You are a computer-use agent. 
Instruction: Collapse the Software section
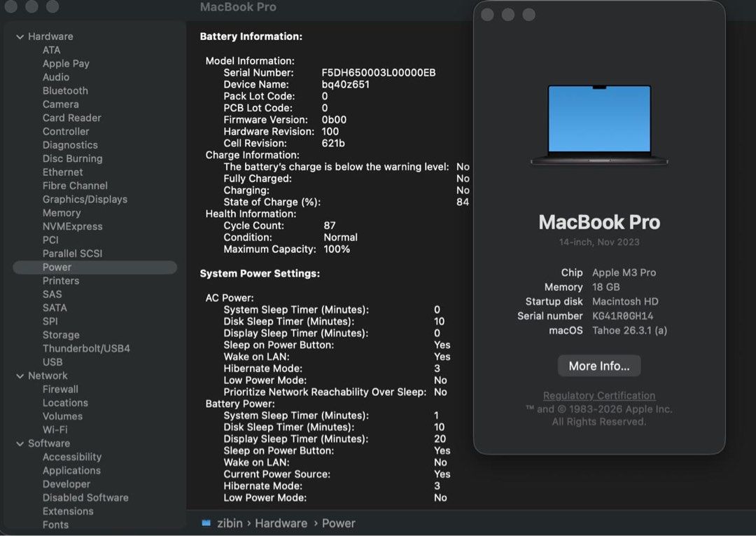pyautogui.click(x=20, y=444)
